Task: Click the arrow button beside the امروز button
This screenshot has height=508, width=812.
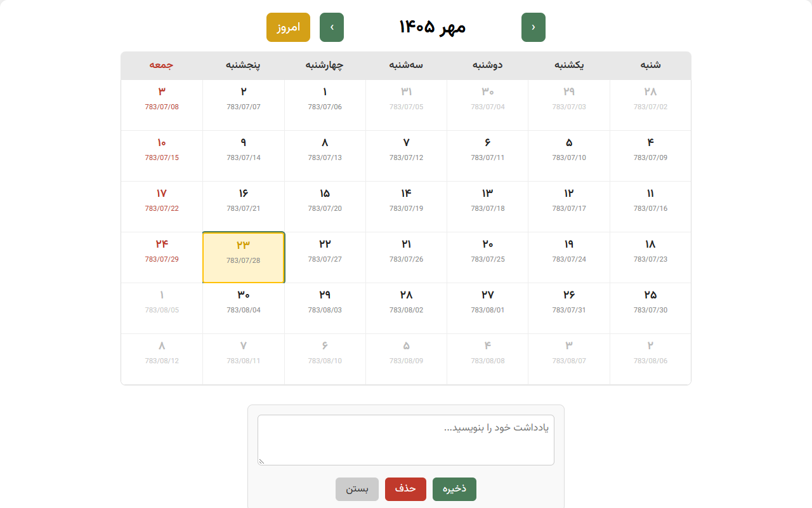Action: (332, 27)
